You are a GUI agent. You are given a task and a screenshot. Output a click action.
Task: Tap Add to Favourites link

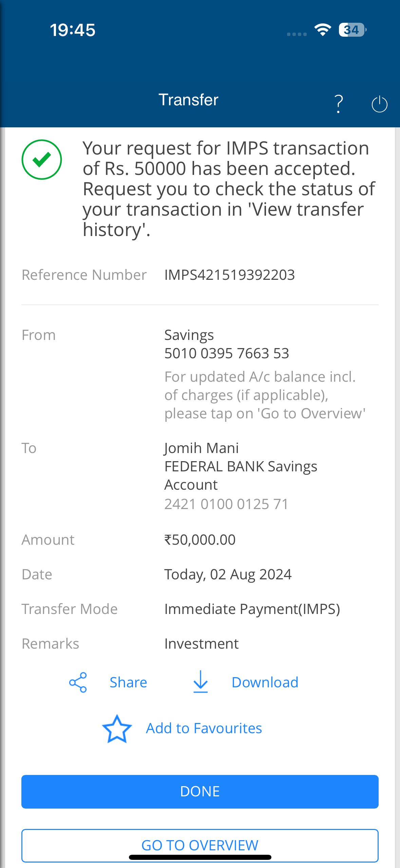tap(204, 728)
